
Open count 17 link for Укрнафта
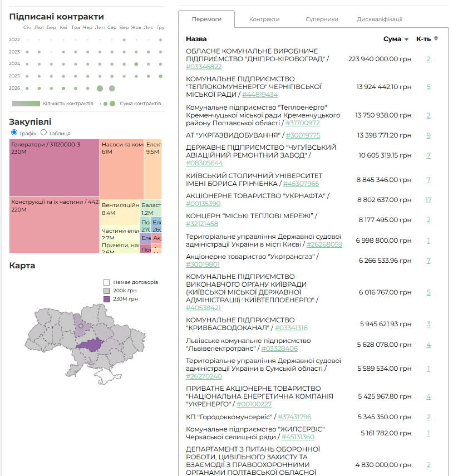click(x=428, y=200)
